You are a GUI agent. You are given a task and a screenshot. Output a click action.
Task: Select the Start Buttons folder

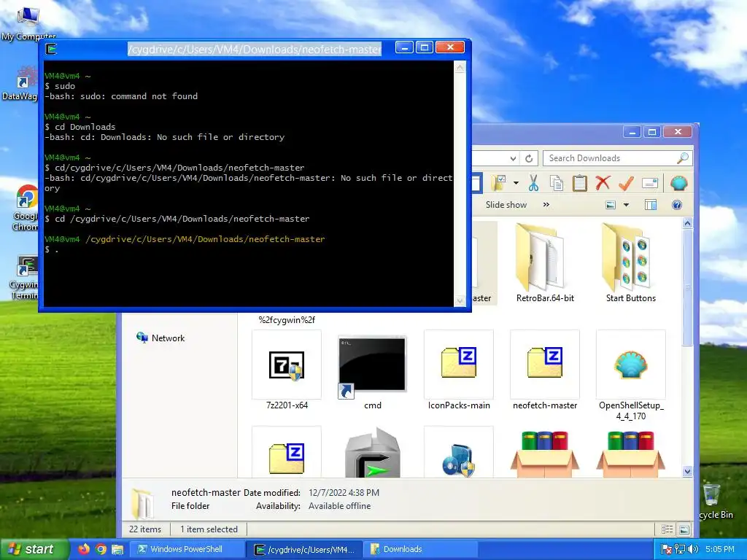(631, 262)
